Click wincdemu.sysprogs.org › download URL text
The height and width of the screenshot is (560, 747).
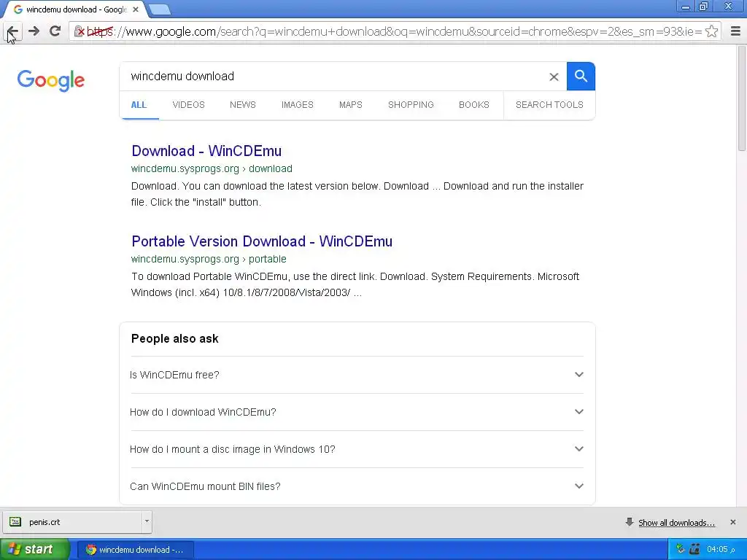pos(212,168)
